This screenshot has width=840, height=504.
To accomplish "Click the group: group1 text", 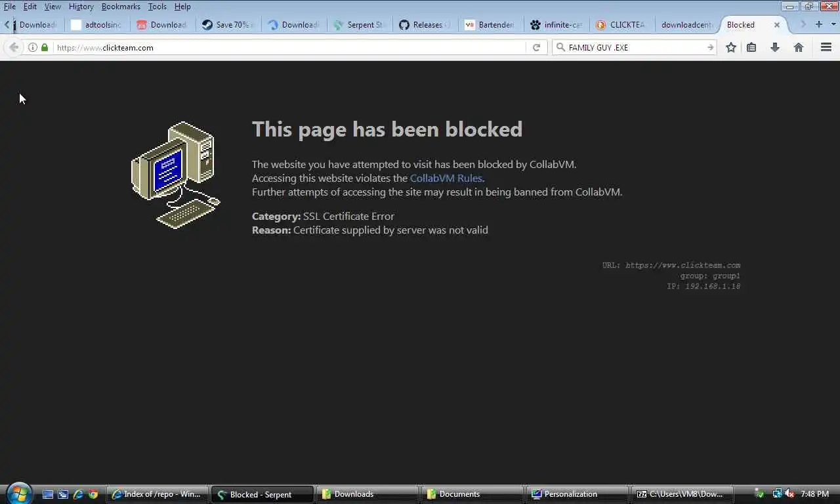I will coord(710,276).
